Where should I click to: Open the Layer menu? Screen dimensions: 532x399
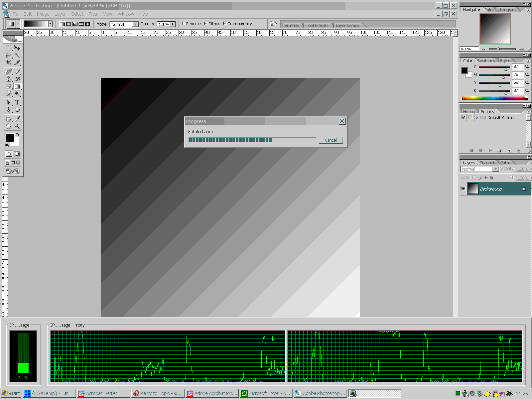tap(60, 14)
